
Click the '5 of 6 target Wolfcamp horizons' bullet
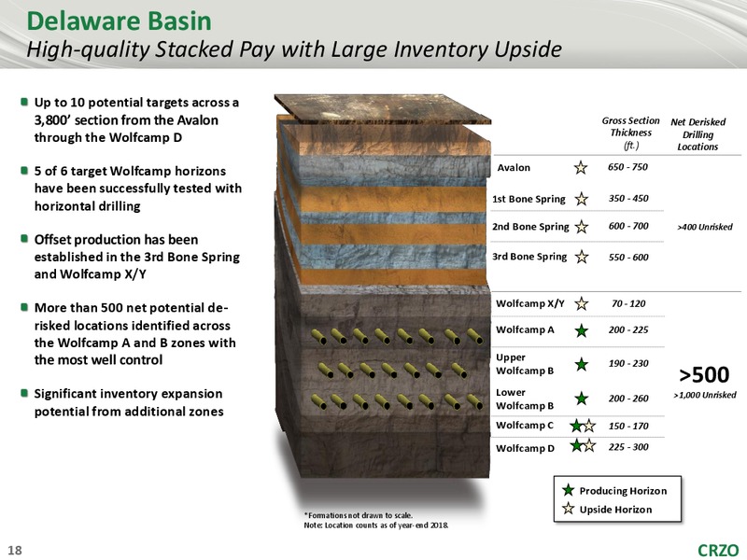tap(137, 189)
